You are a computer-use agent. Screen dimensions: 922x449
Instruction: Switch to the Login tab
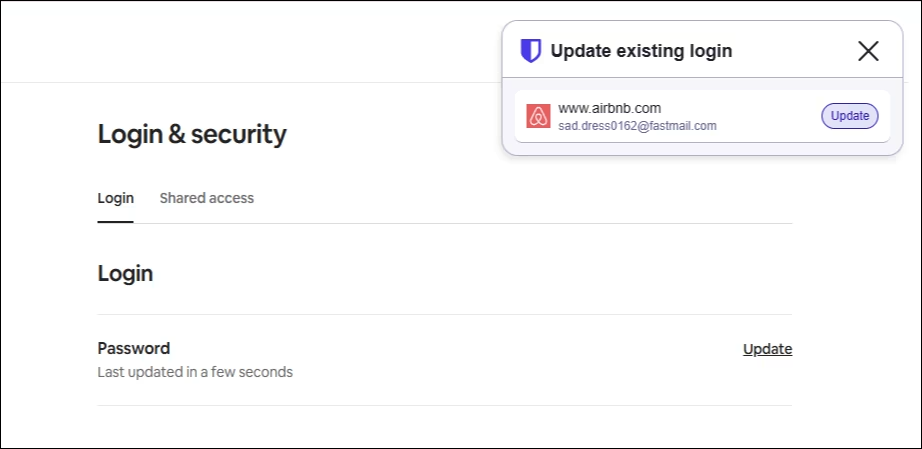[x=115, y=198]
